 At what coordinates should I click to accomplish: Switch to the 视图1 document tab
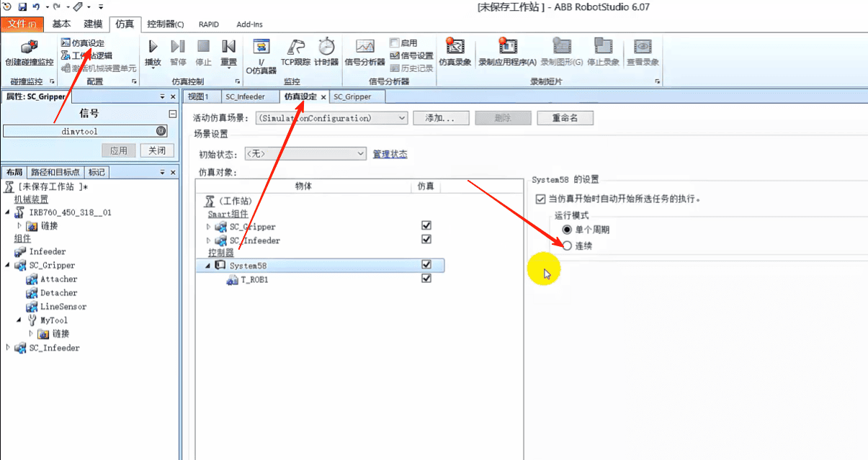coord(198,96)
